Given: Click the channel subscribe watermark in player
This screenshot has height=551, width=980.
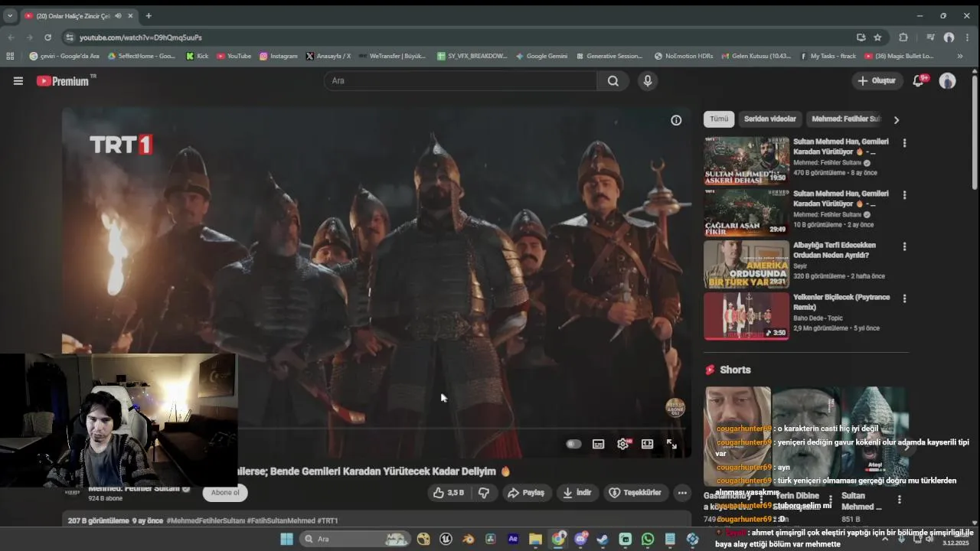Looking at the screenshot, I should pyautogui.click(x=675, y=407).
